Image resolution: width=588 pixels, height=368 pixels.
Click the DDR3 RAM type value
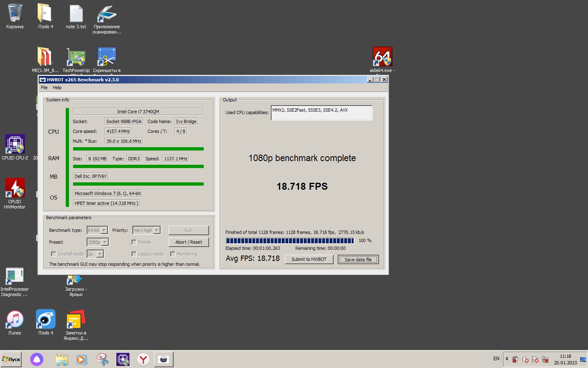(x=134, y=159)
